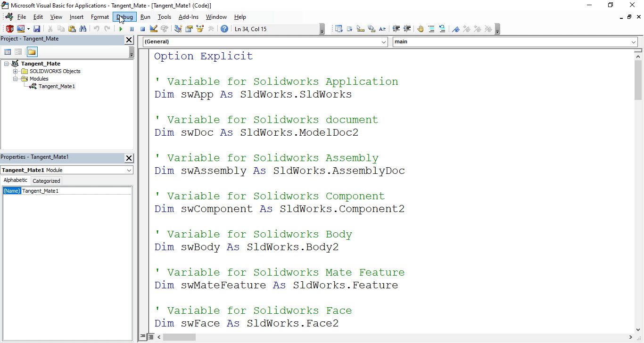Click Parameter Info edit icon
The height and width of the screenshot is (343, 644).
tap(372, 29)
